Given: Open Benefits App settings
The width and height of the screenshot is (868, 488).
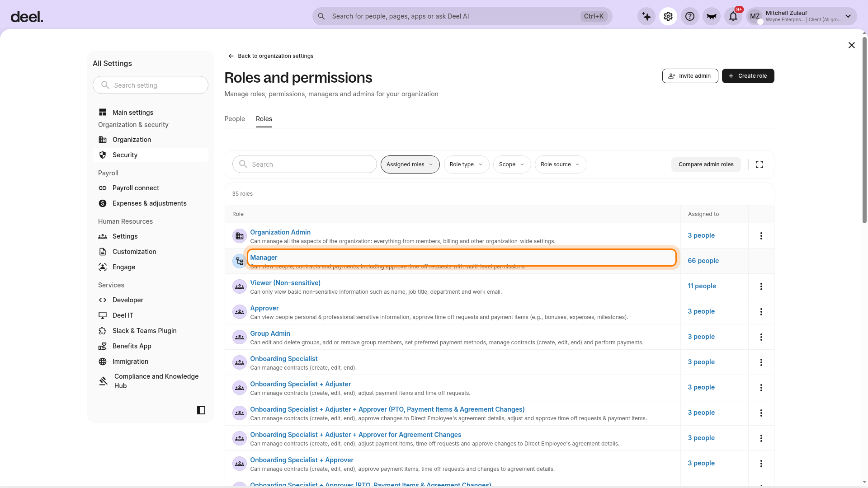Looking at the screenshot, I should [x=151, y=346].
